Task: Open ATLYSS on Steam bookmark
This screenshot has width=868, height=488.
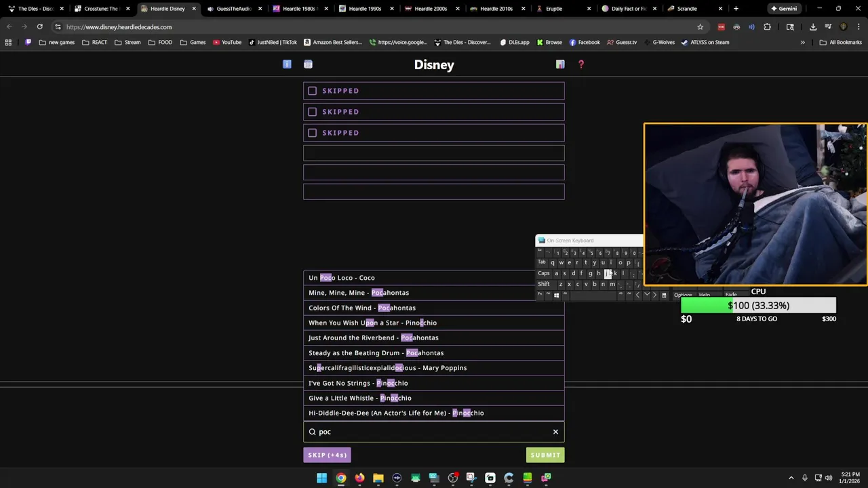Action: coord(705,42)
